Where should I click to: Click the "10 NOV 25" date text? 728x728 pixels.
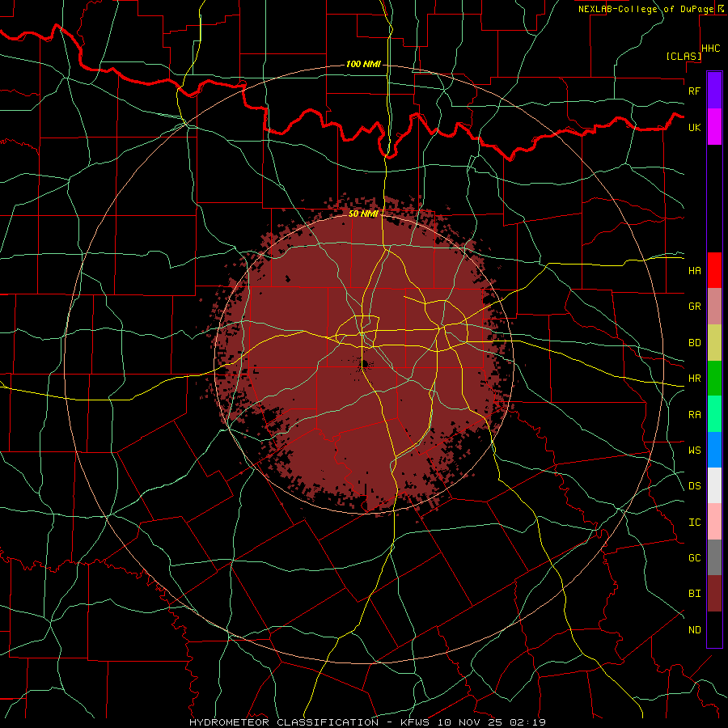click(x=470, y=722)
